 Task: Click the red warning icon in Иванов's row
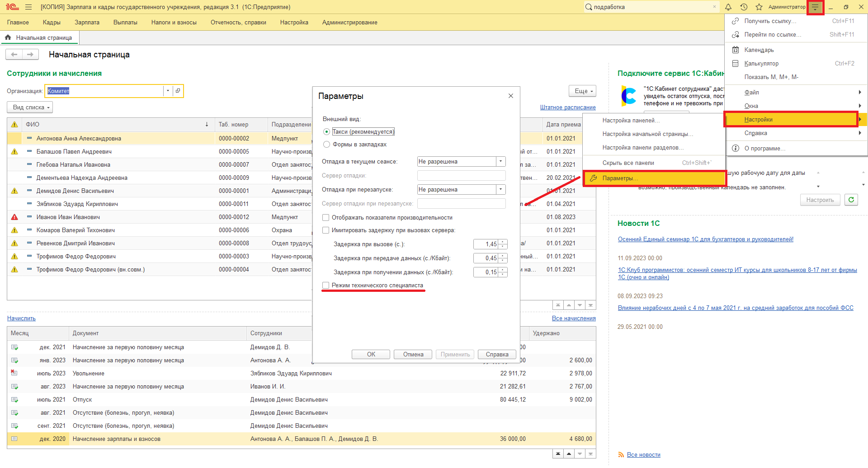[x=14, y=217]
